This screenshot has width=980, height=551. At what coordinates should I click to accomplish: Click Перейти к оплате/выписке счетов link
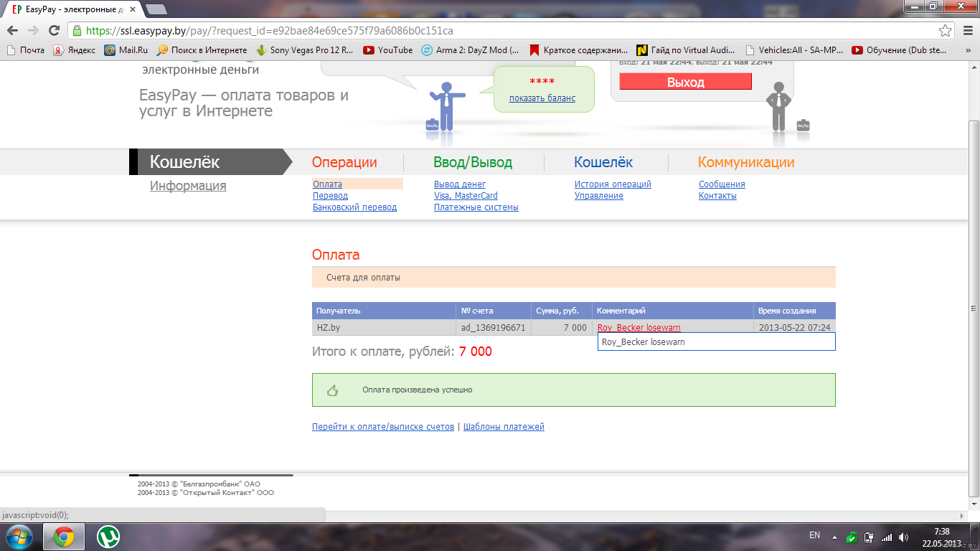click(383, 427)
